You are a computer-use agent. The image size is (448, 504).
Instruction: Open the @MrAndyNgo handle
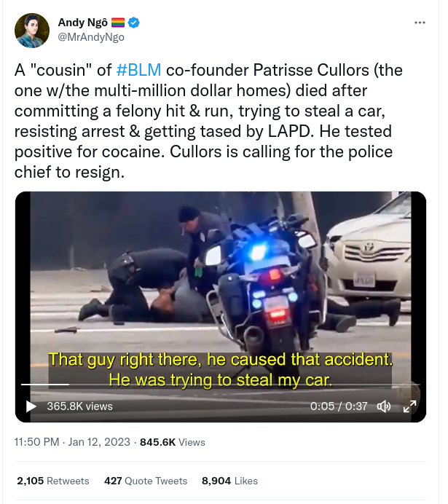(91, 37)
